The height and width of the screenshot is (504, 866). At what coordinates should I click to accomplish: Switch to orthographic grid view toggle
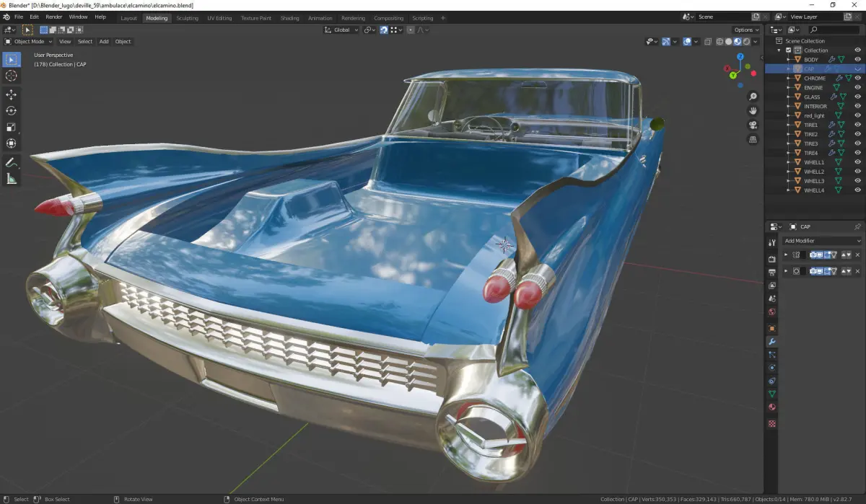tap(753, 139)
